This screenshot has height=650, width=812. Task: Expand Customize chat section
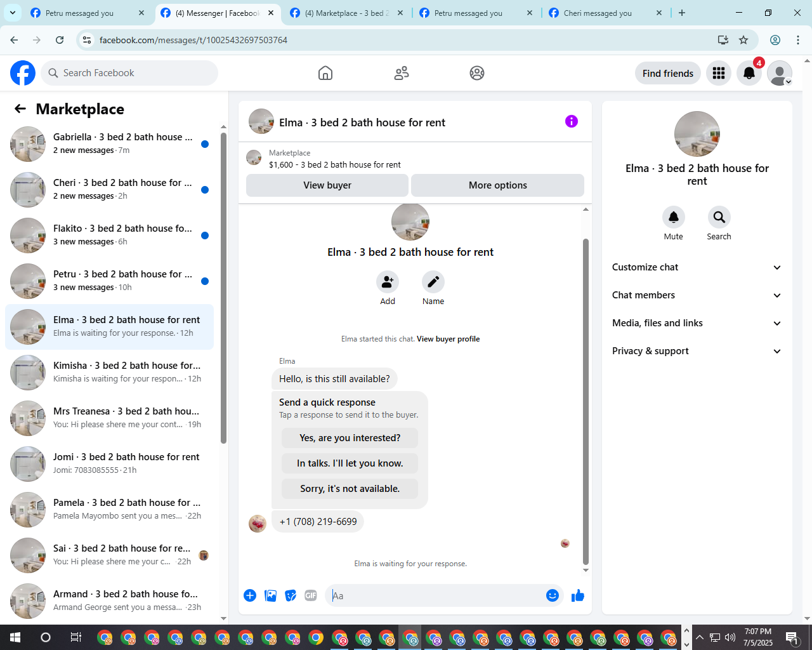tap(697, 267)
